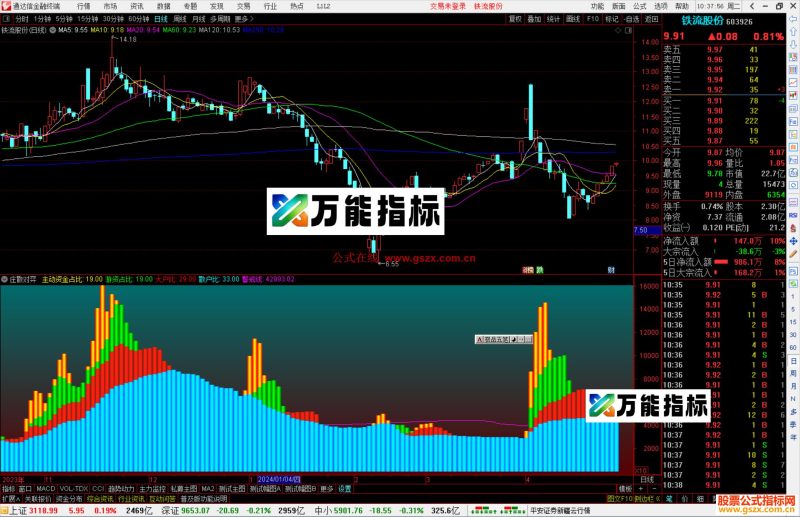Open F10 company info
Screen dimensions: 800x517
click(593, 19)
